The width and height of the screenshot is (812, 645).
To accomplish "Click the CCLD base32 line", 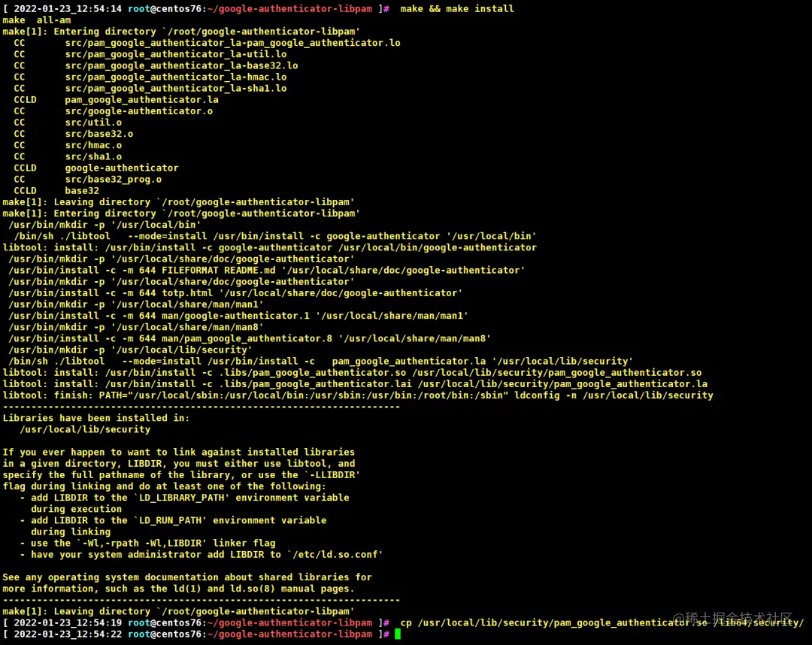I will tap(56, 191).
